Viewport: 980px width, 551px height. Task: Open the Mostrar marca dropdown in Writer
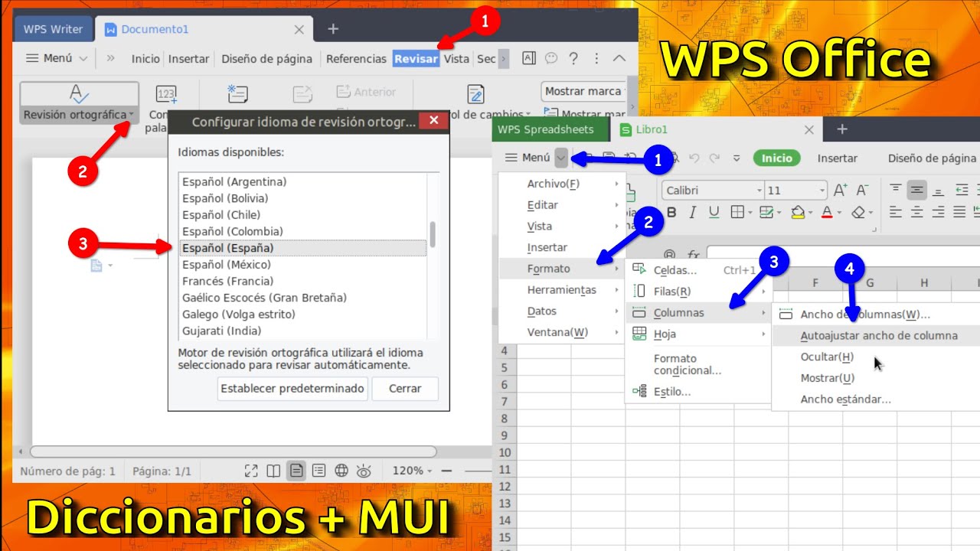(x=583, y=91)
